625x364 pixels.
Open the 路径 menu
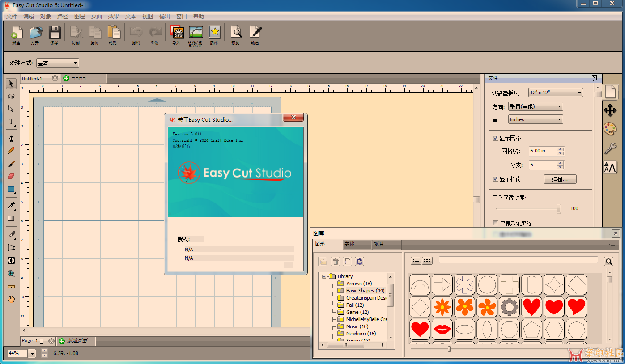(63, 17)
